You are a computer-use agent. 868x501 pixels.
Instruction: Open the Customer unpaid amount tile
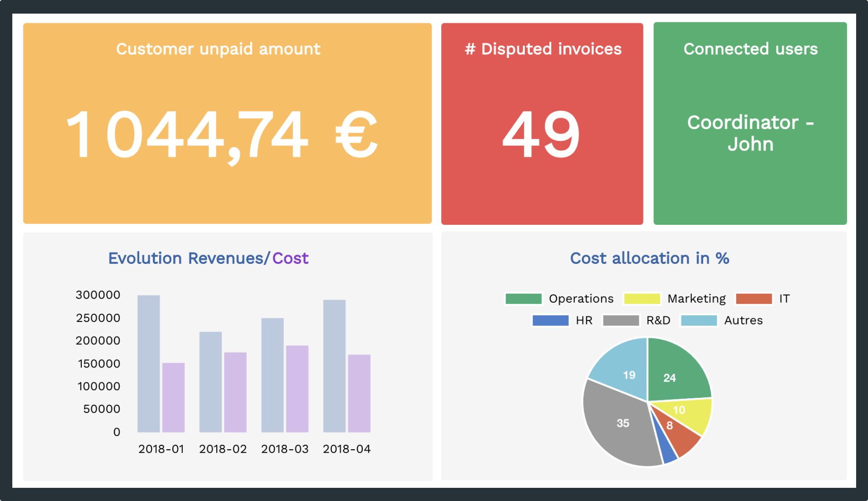pos(227,123)
